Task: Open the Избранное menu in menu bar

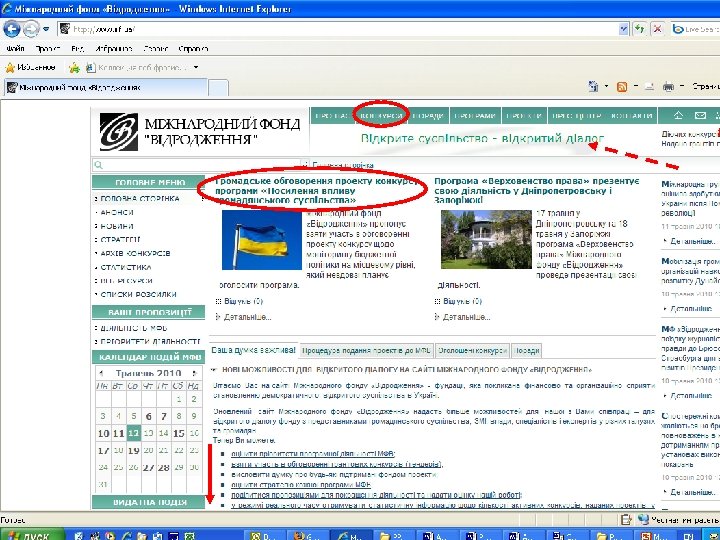Action: click(x=114, y=48)
